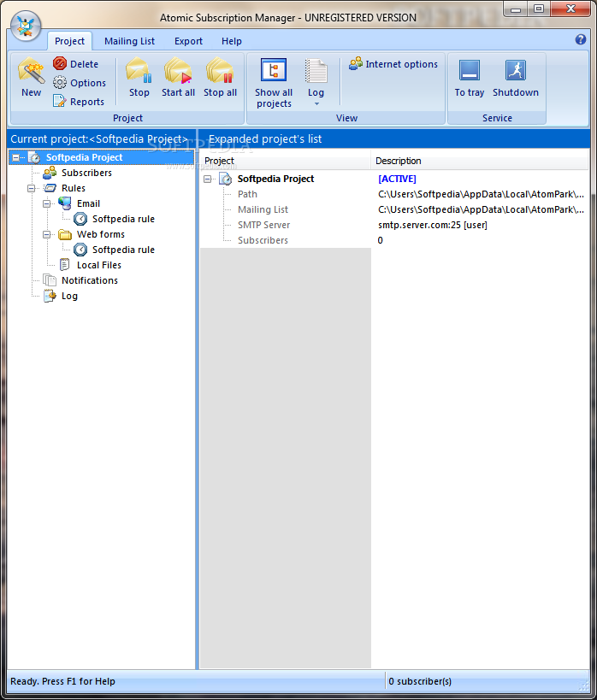Image resolution: width=597 pixels, height=700 pixels.
Task: Click Rules node icon in tree
Action: tap(50, 188)
